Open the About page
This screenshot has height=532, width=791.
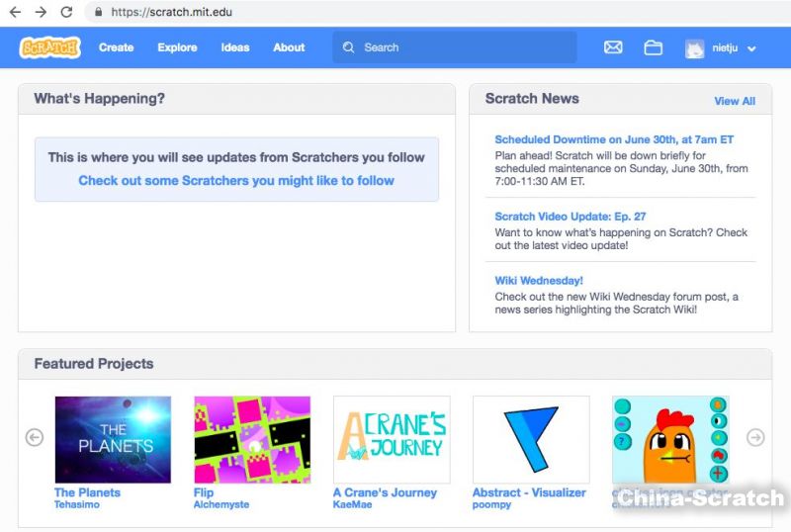tap(289, 47)
